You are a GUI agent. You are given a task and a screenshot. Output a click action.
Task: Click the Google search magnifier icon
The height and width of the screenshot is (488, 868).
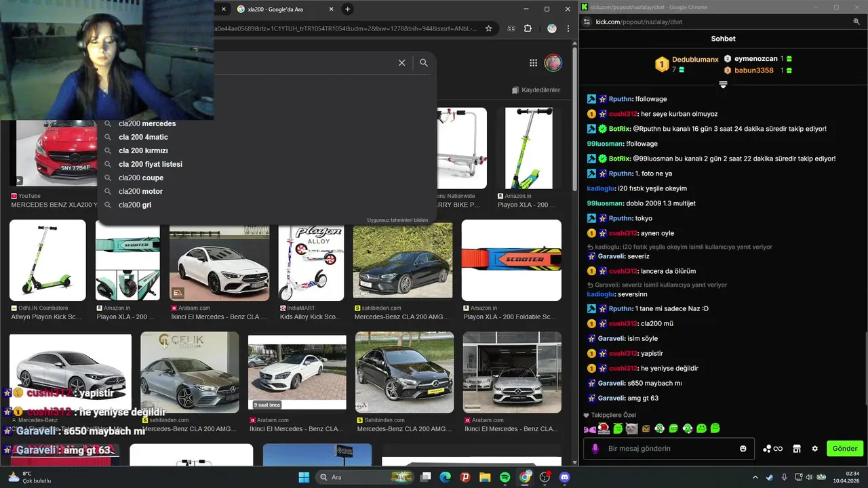click(424, 62)
